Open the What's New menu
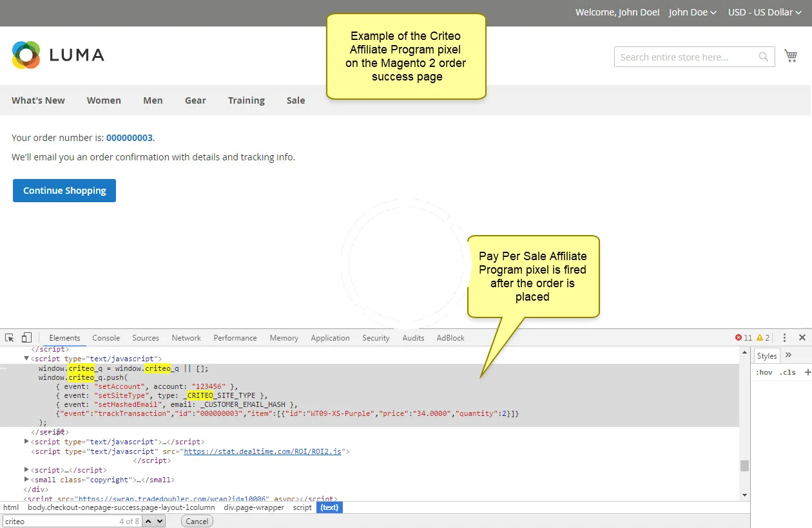The image size is (812, 528). 38,100
